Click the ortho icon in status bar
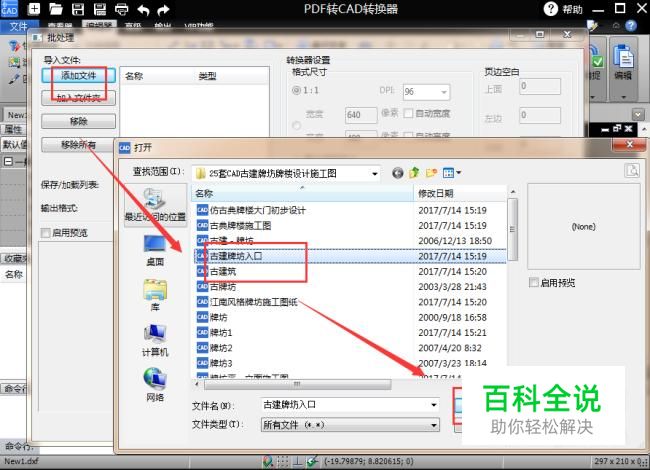 [x=298, y=461]
